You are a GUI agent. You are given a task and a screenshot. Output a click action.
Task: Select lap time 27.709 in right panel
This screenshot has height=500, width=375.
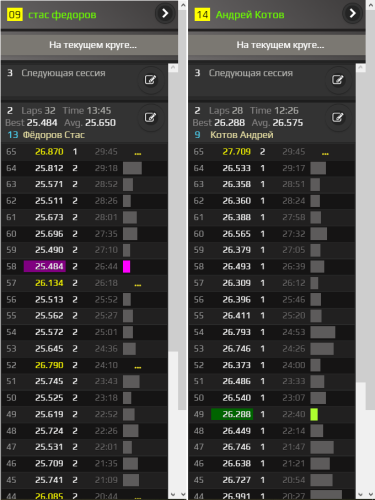click(x=237, y=152)
